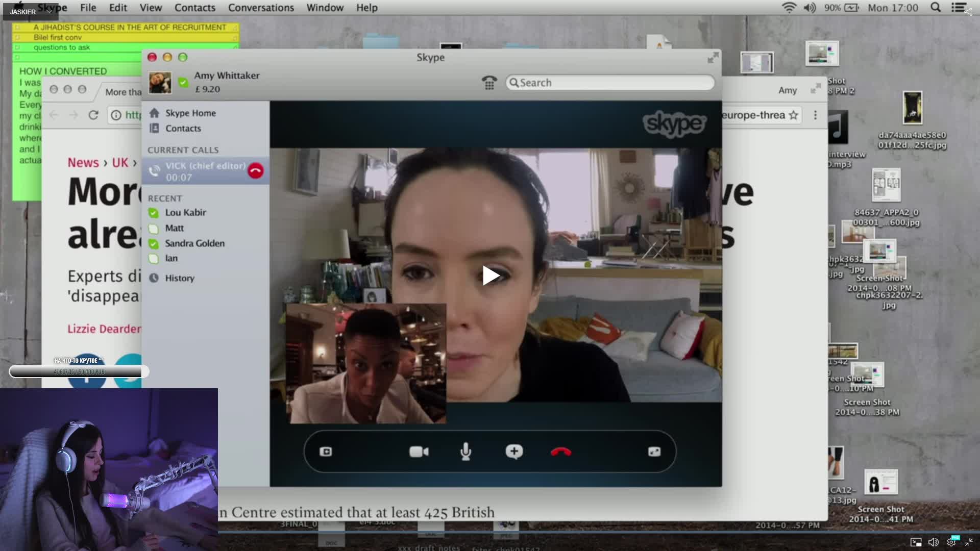Open the Edit menu
This screenshot has width=980, height=551.
[118, 8]
